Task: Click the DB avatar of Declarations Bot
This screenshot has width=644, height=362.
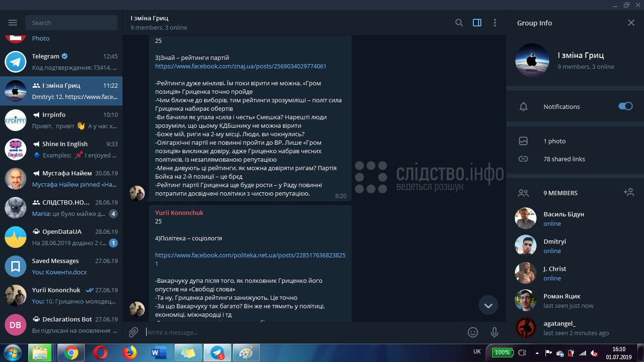Action: click(16, 325)
